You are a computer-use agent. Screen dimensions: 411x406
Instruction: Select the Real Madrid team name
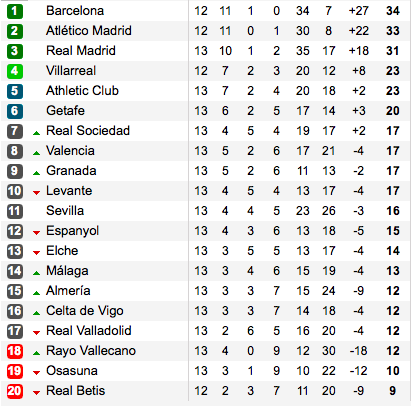click(81, 51)
